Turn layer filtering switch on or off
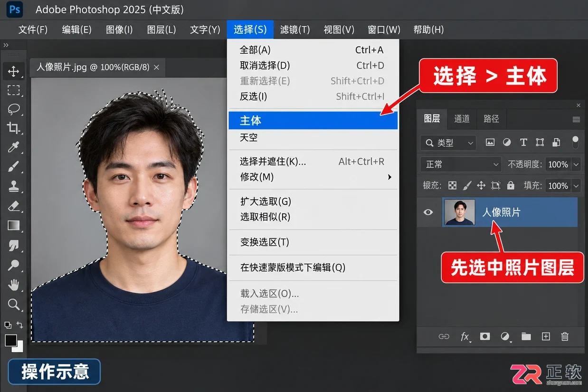 (576, 142)
